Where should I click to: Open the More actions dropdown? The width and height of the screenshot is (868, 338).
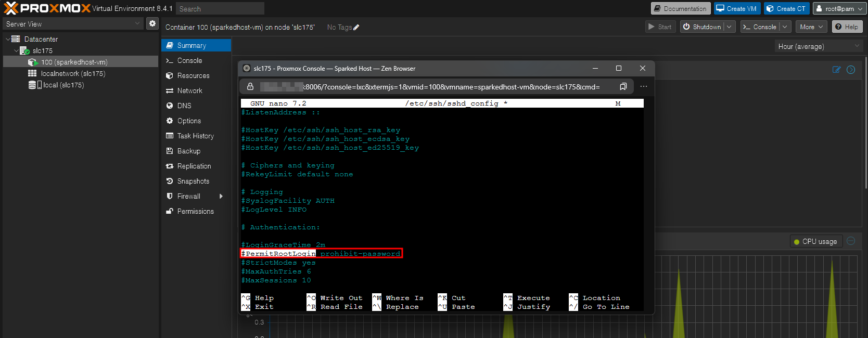(x=811, y=27)
